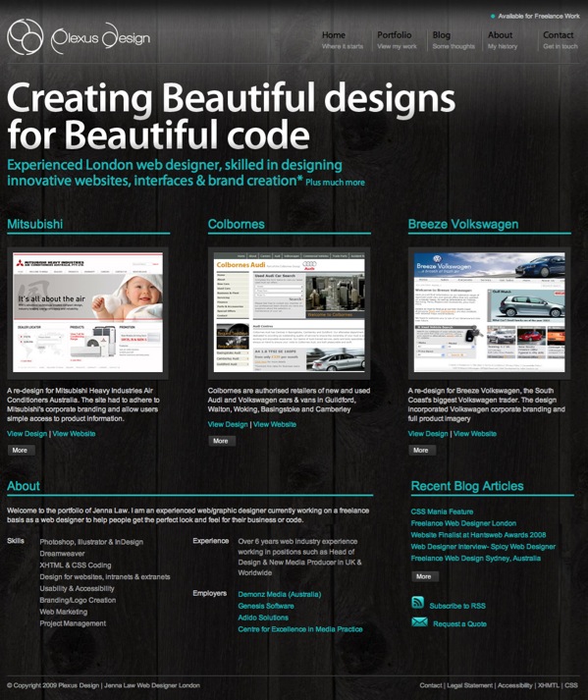
Task: Click View Design under Mitsubishi
Action: [27, 434]
